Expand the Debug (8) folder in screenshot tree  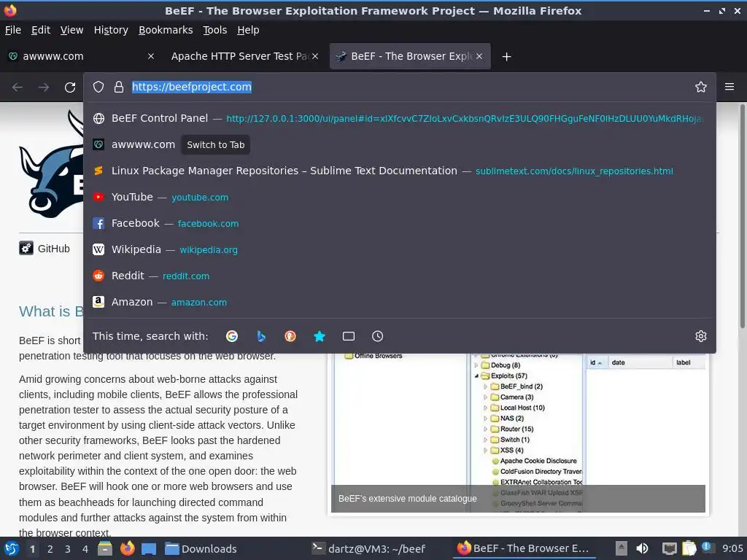pos(476,365)
